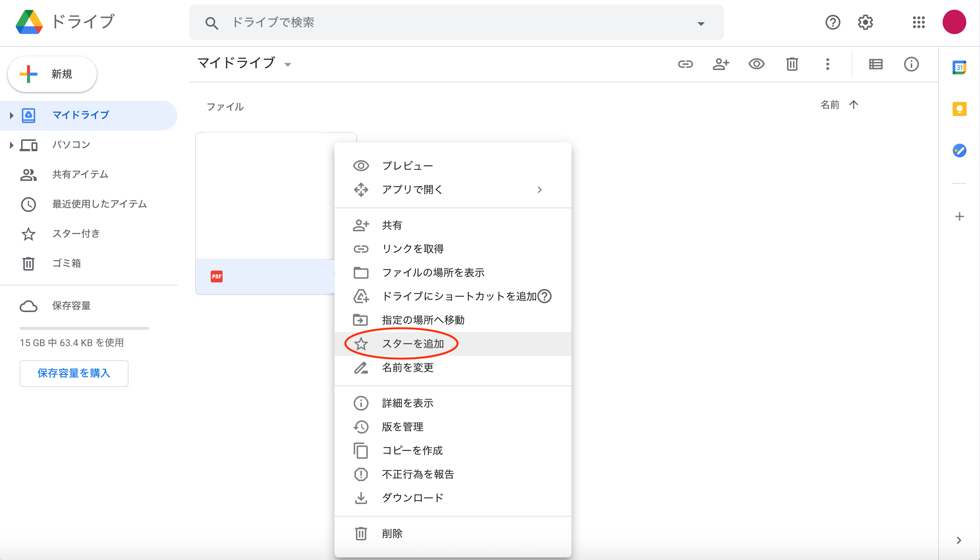Select 共有 in context menu

click(453, 225)
